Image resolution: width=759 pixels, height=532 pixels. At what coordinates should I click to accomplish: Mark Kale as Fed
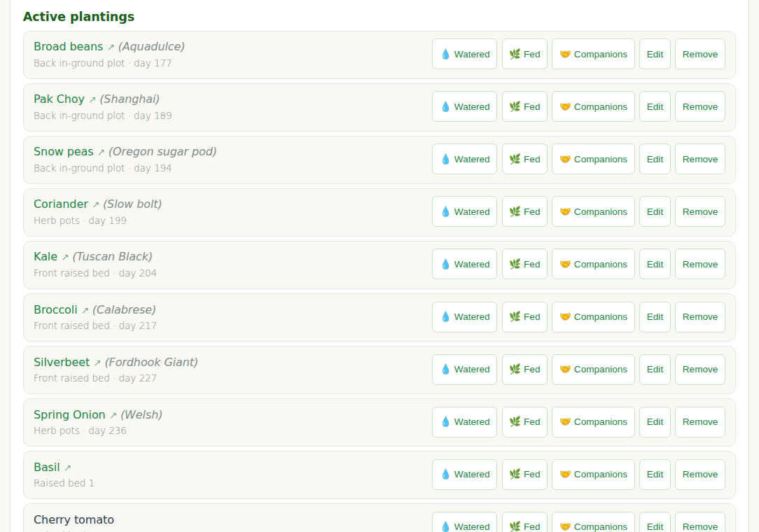[x=524, y=265]
